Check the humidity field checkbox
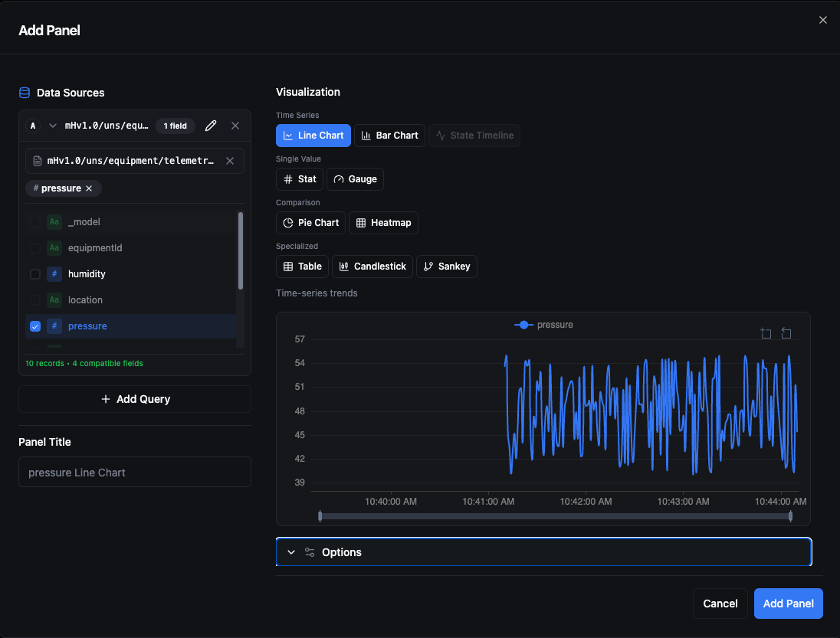840x638 pixels. [x=35, y=274]
